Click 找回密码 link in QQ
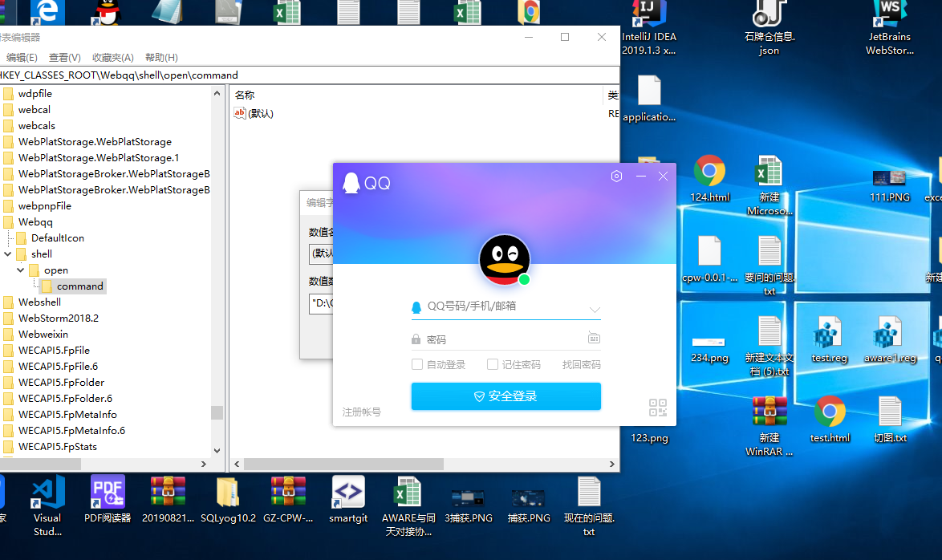The image size is (942, 560). pos(581,365)
